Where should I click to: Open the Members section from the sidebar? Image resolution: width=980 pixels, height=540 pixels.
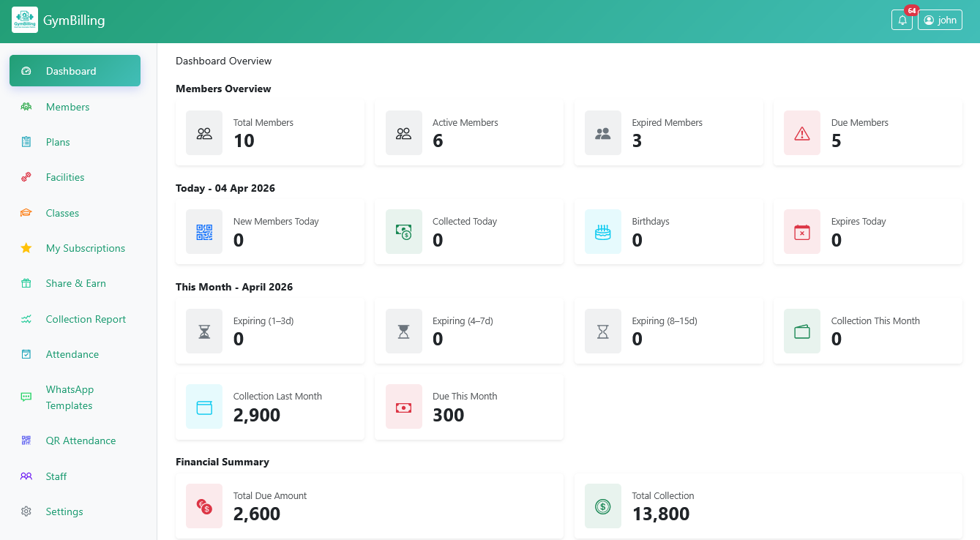tap(67, 107)
